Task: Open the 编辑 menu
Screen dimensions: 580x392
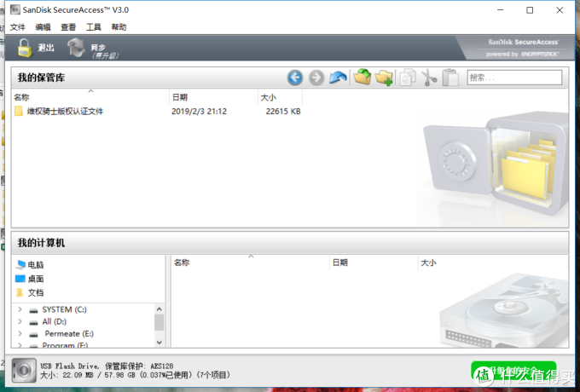Action: pos(43,27)
